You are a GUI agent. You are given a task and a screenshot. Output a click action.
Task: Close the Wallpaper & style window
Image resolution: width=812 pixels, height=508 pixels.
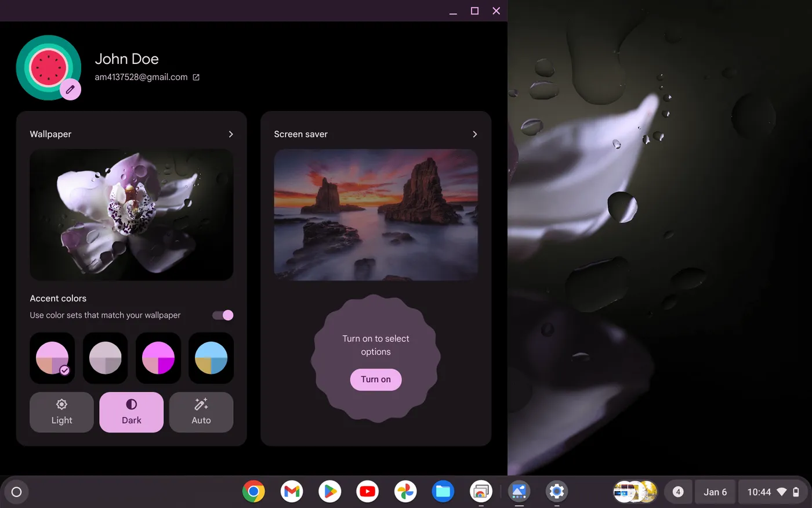[x=496, y=11]
